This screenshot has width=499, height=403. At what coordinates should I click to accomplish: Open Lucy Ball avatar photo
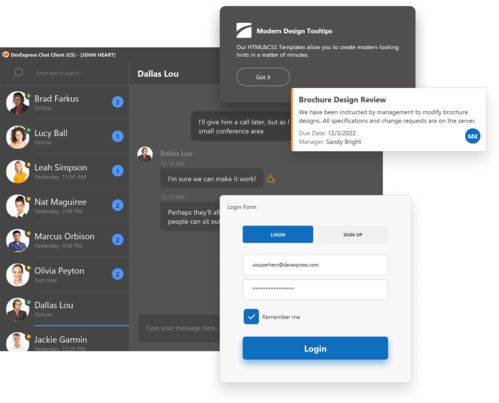click(x=17, y=137)
